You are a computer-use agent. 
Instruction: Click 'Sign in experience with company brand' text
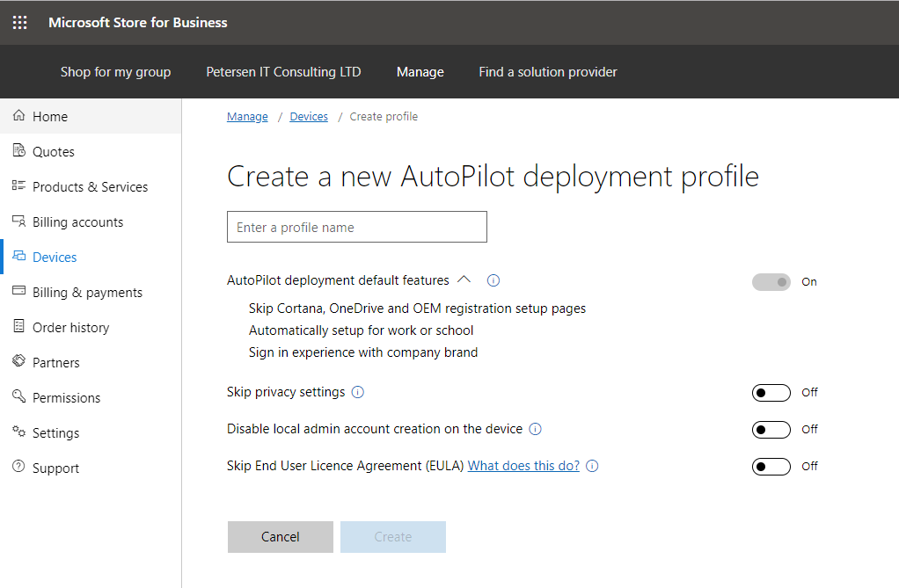(x=363, y=352)
